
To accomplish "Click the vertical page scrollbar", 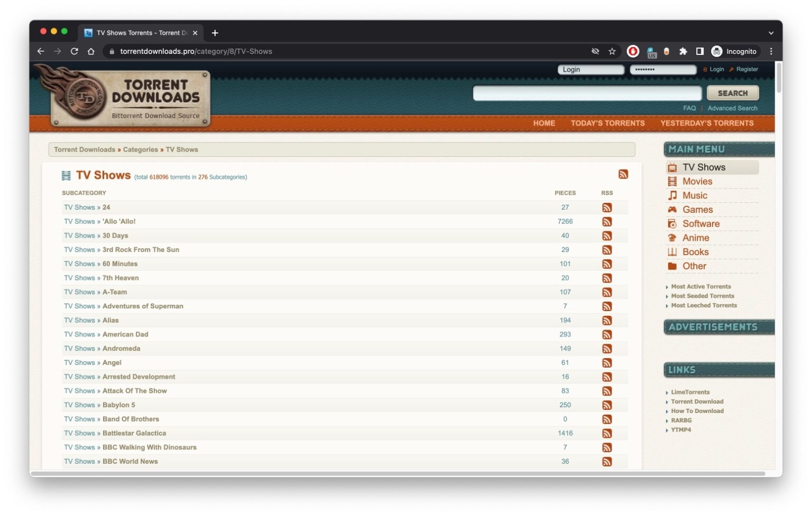I will (x=778, y=79).
